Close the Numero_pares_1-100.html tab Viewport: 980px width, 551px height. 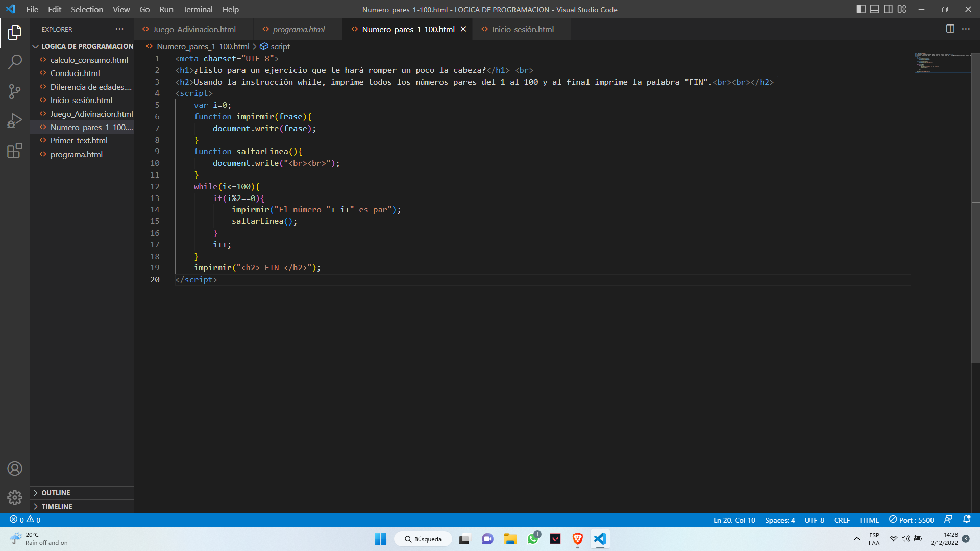pyautogui.click(x=463, y=29)
